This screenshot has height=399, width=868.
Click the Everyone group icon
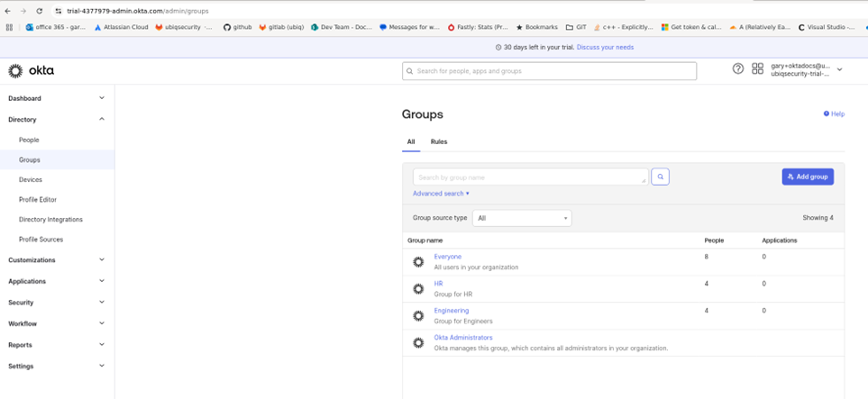(418, 262)
